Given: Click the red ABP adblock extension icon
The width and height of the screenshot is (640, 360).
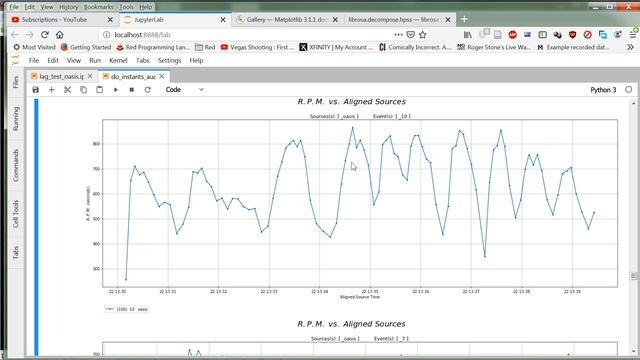Looking at the screenshot, I should (x=513, y=35).
